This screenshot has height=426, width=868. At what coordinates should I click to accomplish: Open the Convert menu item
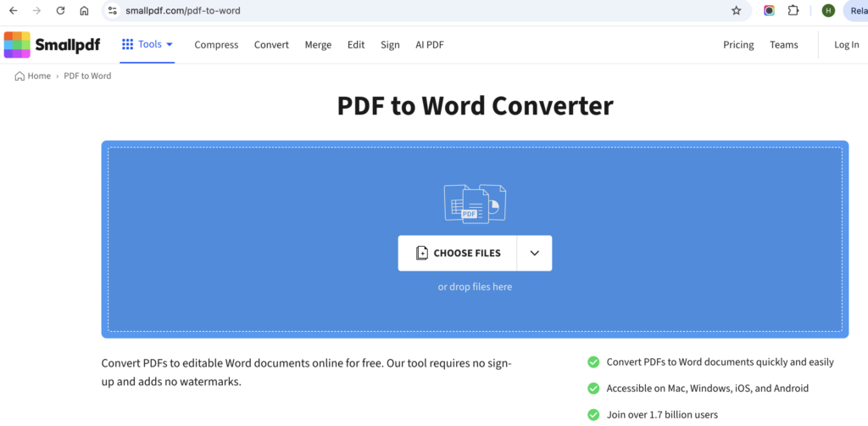pos(271,45)
